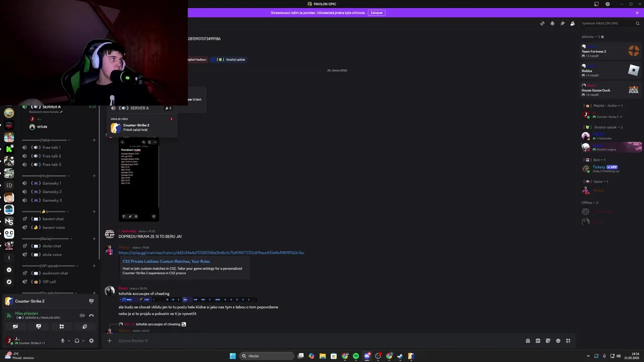Screen dimensions: 644x362
Task: Dismiss the purple streamer mode banner
Action: [x=637, y=13]
